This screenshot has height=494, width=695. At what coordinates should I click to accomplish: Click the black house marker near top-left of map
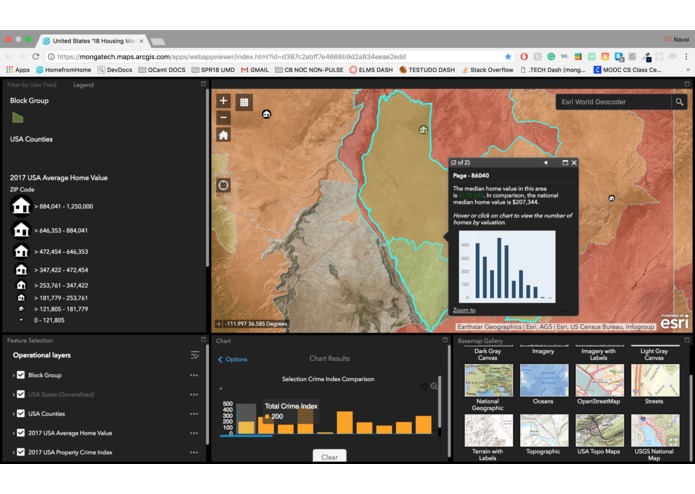266,114
